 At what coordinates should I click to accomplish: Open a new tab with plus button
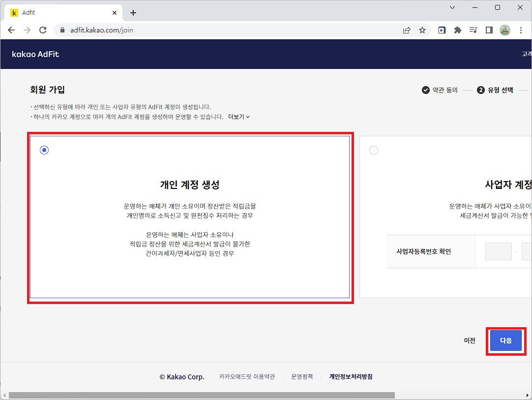[x=133, y=13]
